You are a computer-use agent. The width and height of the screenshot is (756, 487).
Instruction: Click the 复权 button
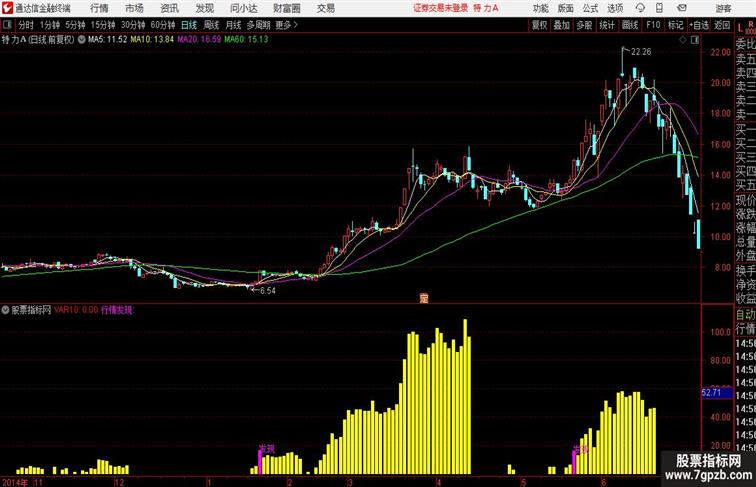tap(540, 25)
